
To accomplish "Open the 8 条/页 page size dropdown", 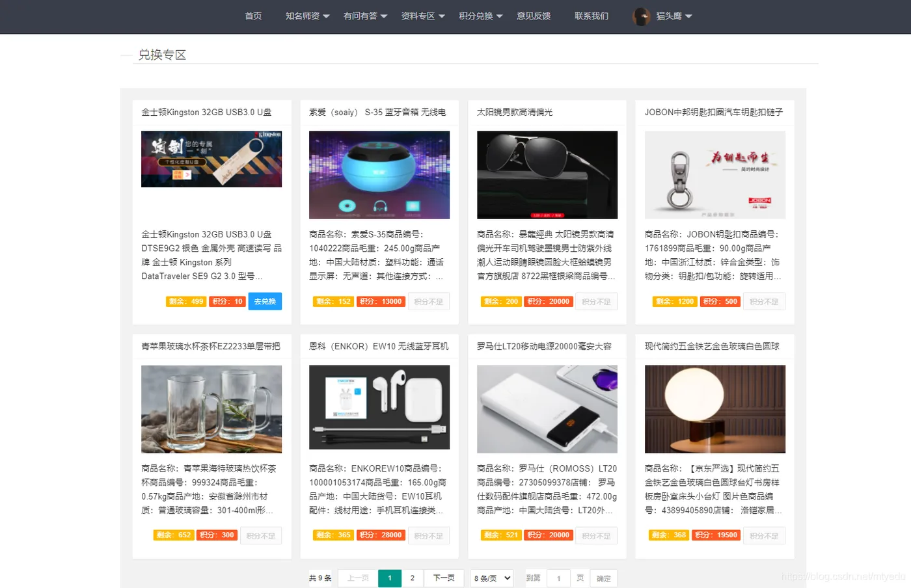I will point(492,578).
